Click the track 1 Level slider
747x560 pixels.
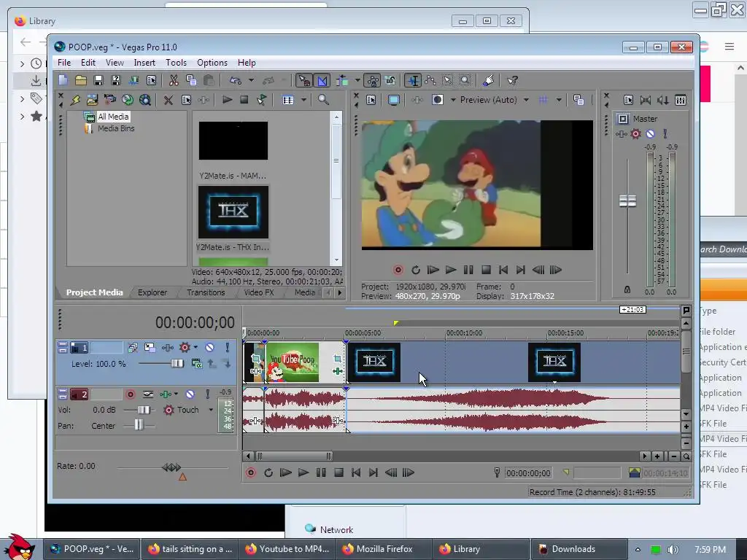(x=177, y=363)
